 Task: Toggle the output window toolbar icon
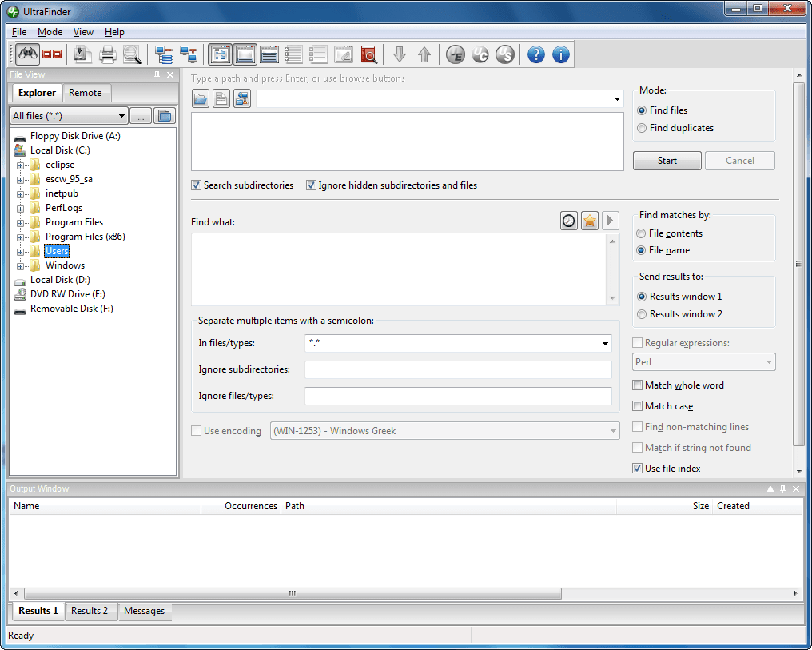coord(269,54)
